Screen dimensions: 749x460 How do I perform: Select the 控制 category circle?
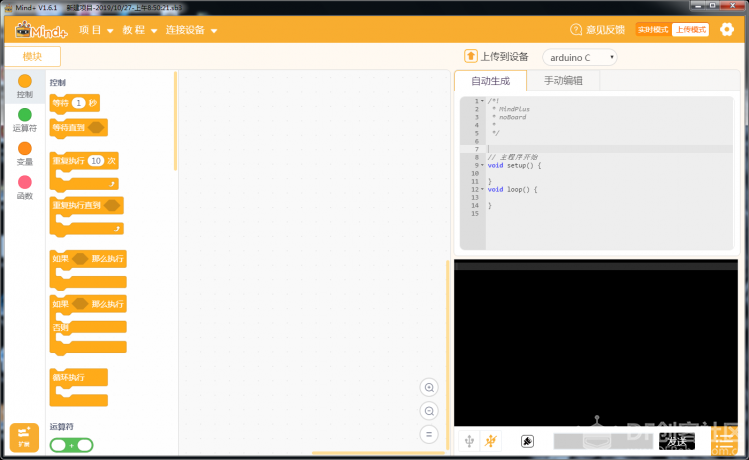25,81
